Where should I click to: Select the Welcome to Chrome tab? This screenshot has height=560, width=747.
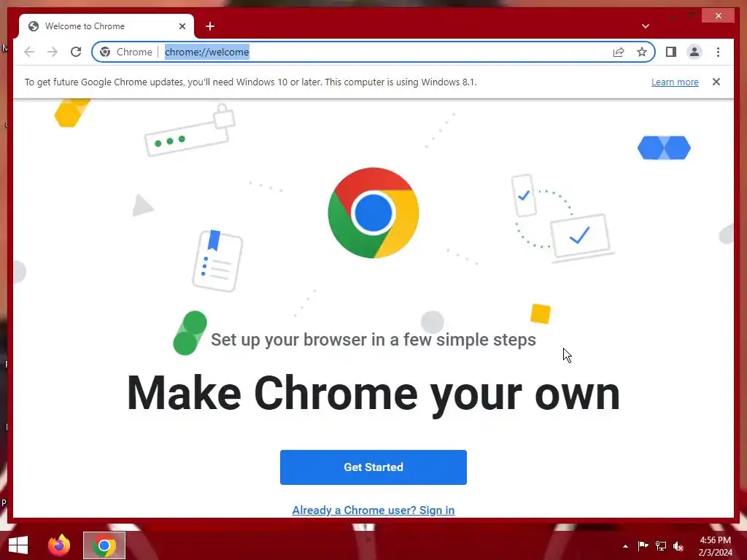107,26
